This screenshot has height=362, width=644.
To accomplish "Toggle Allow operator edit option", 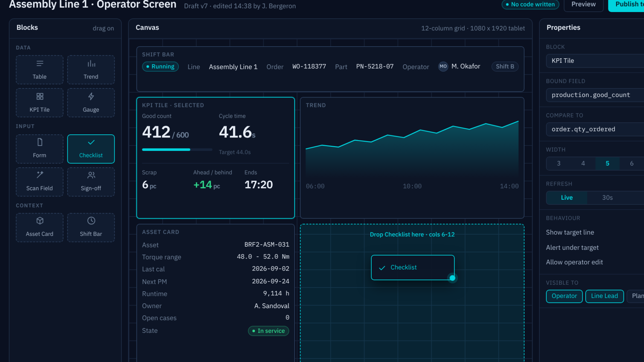I will (574, 262).
